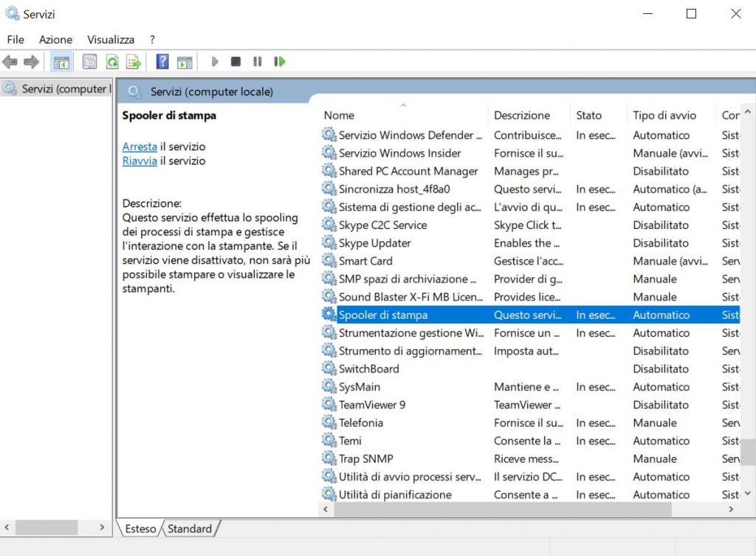The width and height of the screenshot is (756, 556).
Task: Sort by the Tipo di avvio column header
Action: [664, 115]
